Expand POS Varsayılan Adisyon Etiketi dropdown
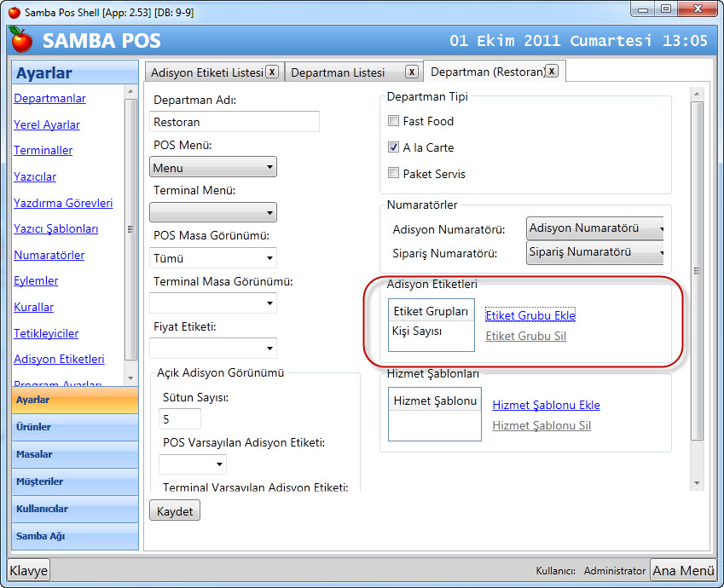Image resolution: width=724 pixels, height=588 pixels. 193,464
